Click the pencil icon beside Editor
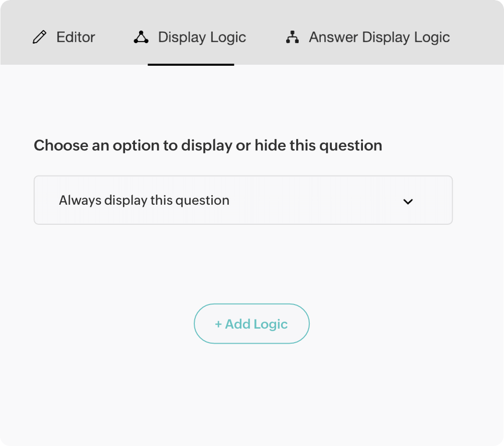 click(39, 37)
